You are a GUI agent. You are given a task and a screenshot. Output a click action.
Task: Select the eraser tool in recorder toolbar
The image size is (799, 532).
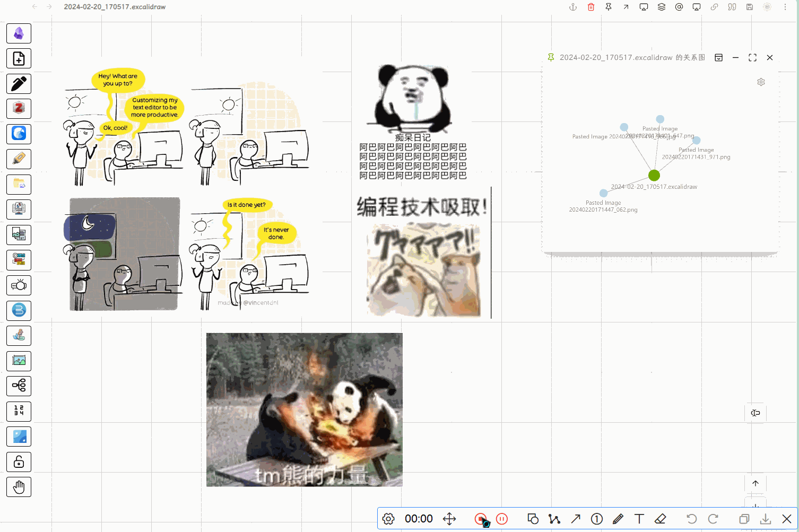click(x=660, y=519)
